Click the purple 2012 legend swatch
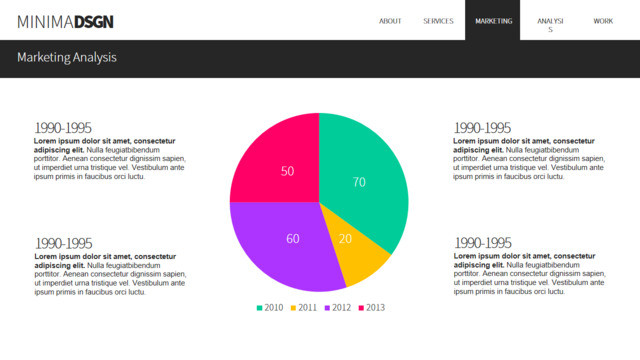The image size is (640, 360). [327, 308]
